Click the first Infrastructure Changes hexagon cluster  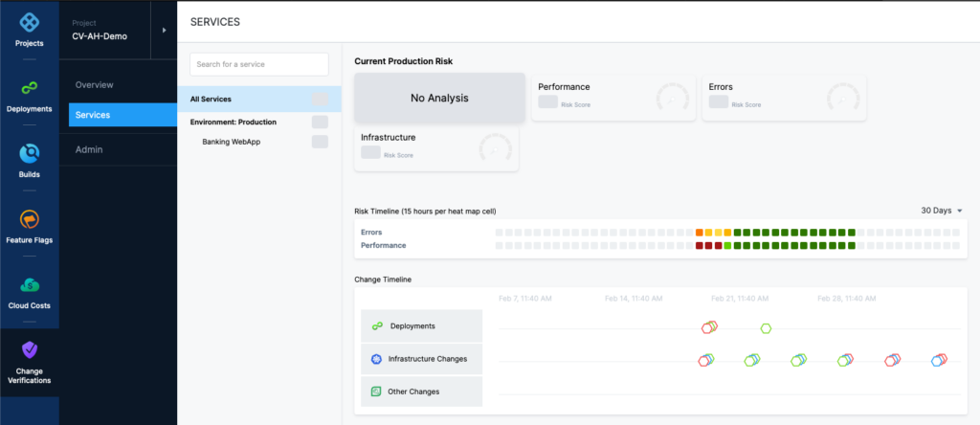tap(706, 360)
